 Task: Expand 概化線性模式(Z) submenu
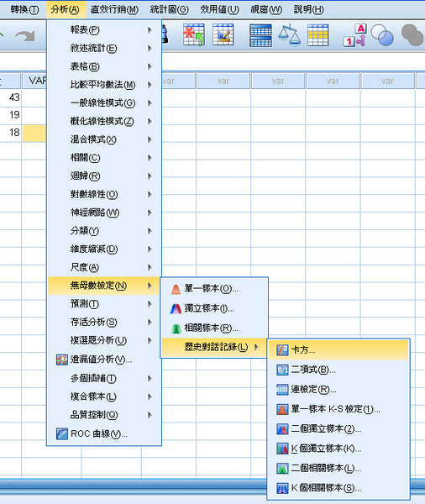click(104, 122)
